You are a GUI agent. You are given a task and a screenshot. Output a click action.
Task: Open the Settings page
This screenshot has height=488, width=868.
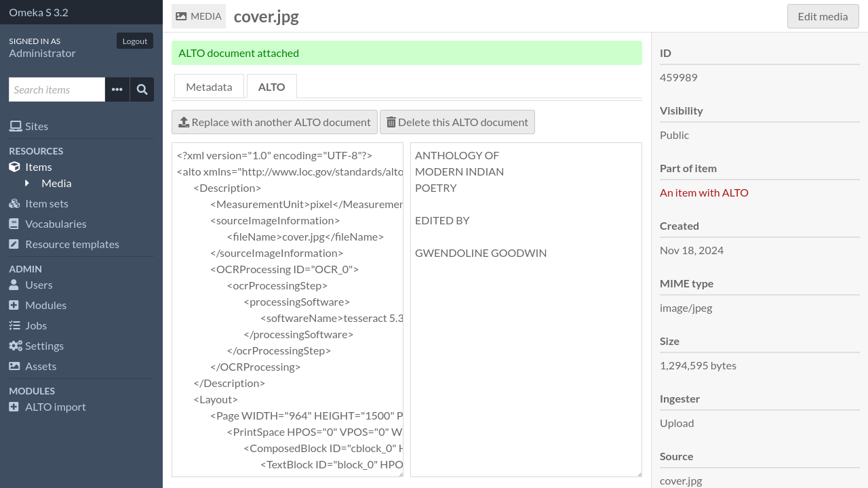click(x=43, y=346)
